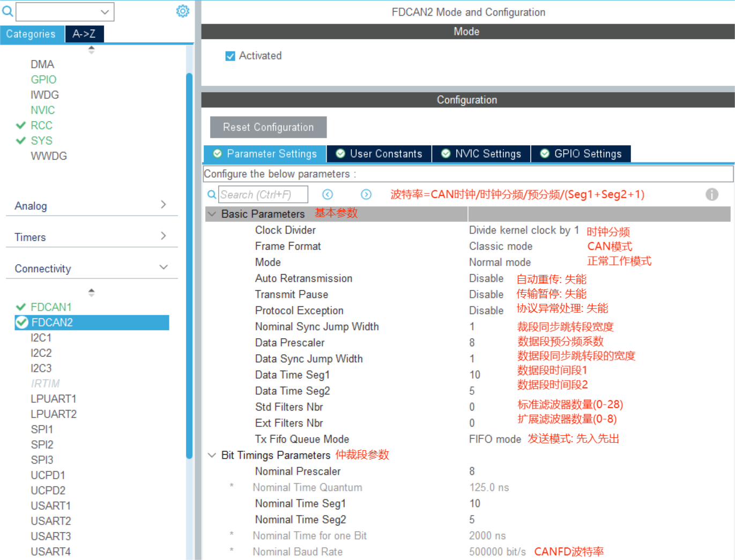Click the Auto Retransmission 'Disable' value
The image size is (735, 560).
coord(486,279)
